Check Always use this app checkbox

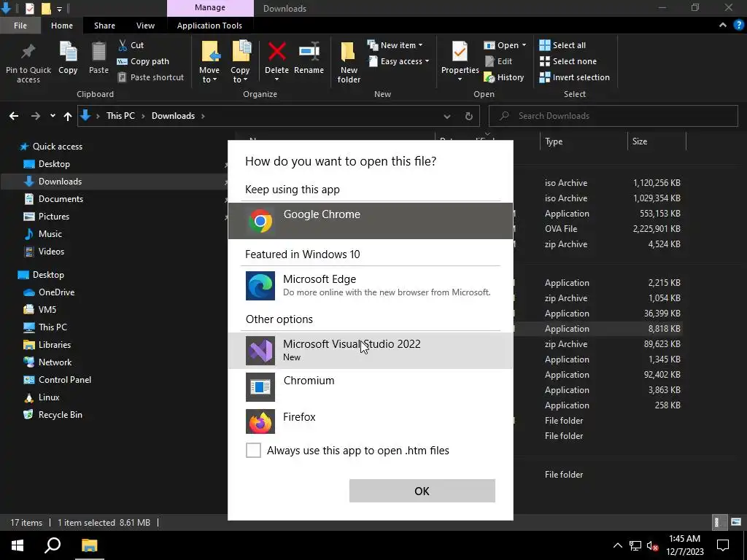[253, 450]
